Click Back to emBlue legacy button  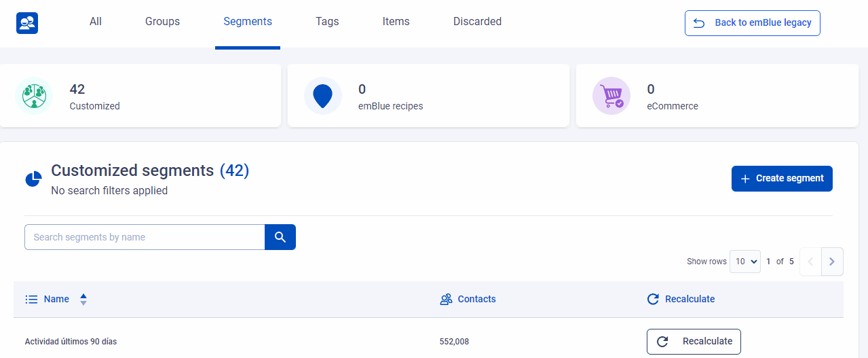coord(752,23)
